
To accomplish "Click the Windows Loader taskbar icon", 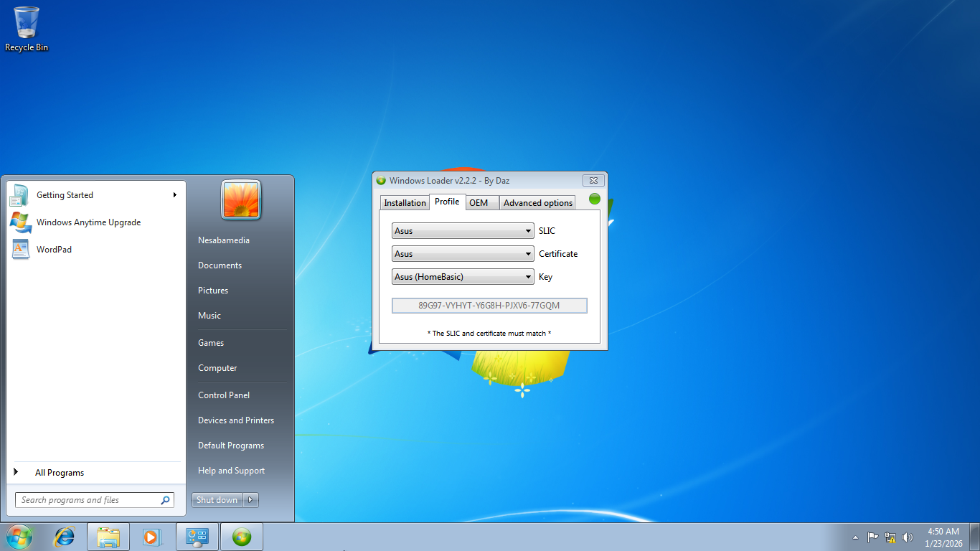I will pos(242,537).
